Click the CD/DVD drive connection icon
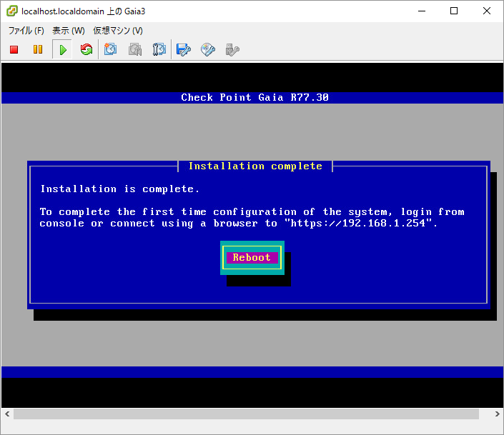 coord(208,50)
